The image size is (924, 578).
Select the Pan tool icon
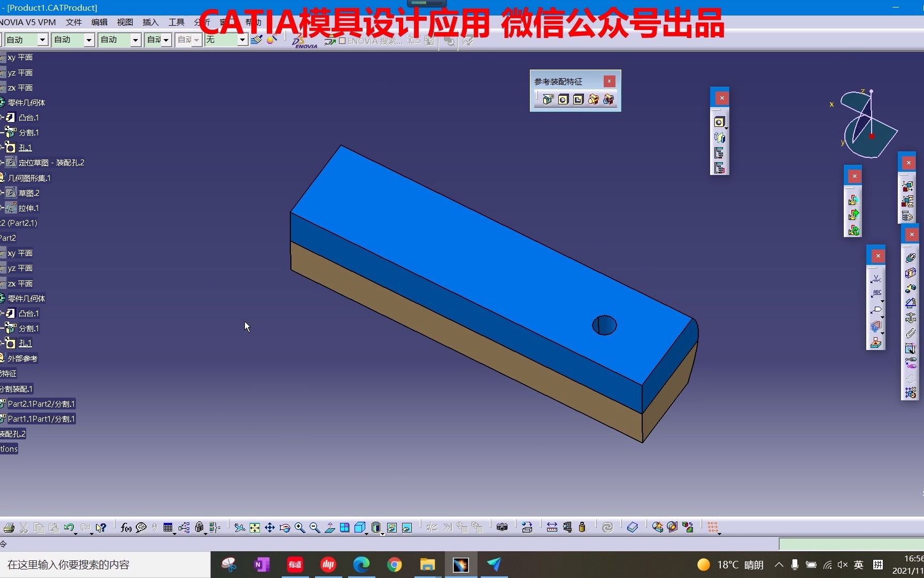pos(269,528)
